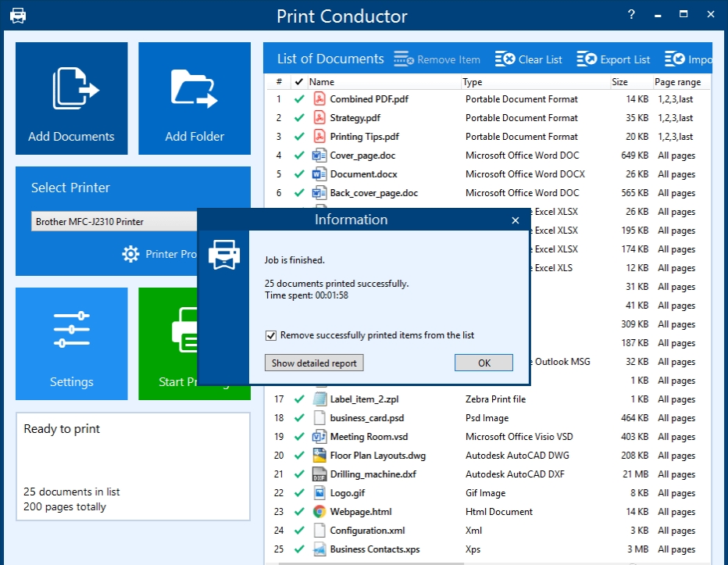Click the help question mark icon

click(x=631, y=15)
